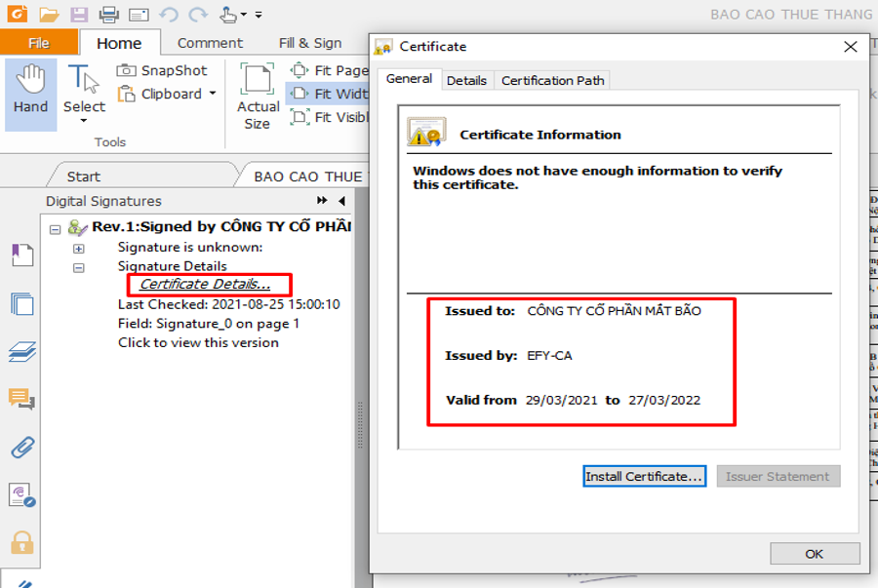The height and width of the screenshot is (588, 878).
Task: Open the Start document tab
Action: pos(84,176)
